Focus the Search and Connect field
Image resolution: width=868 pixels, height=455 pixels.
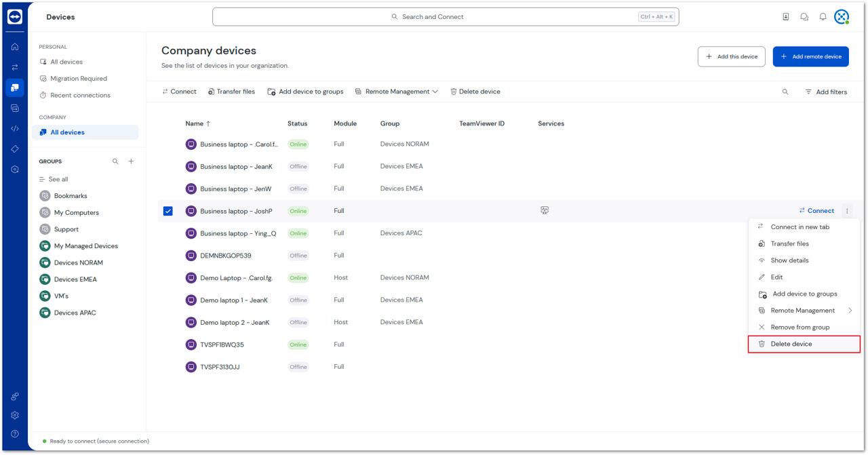coord(446,17)
